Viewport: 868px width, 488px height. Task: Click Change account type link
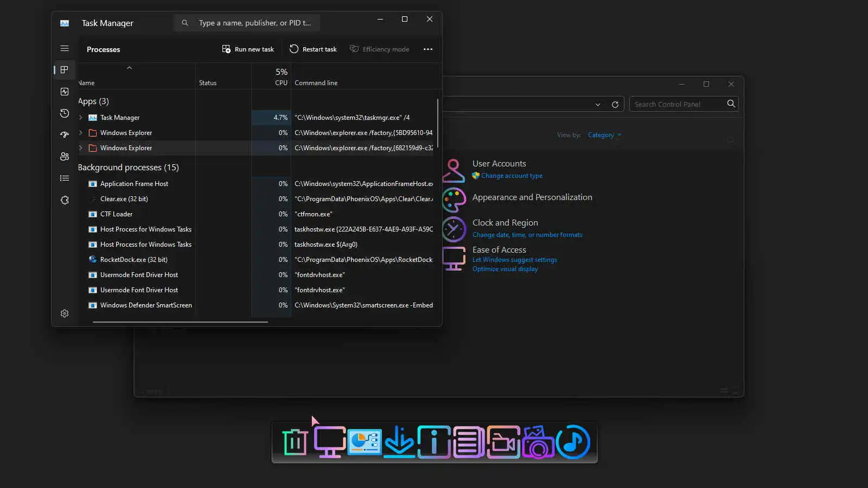(512, 176)
